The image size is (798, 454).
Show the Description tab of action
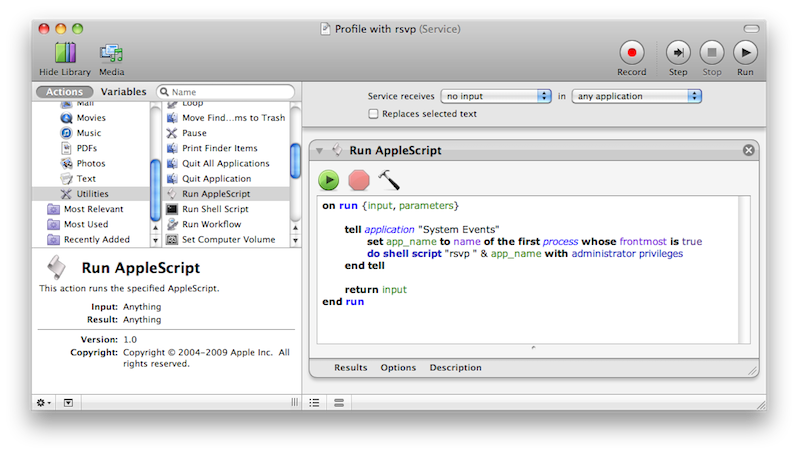(x=455, y=367)
